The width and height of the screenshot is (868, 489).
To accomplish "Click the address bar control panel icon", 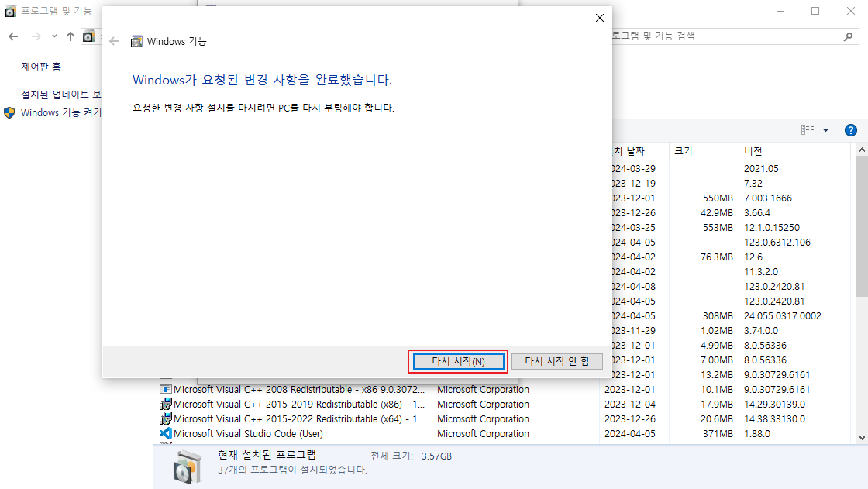I will click(88, 36).
